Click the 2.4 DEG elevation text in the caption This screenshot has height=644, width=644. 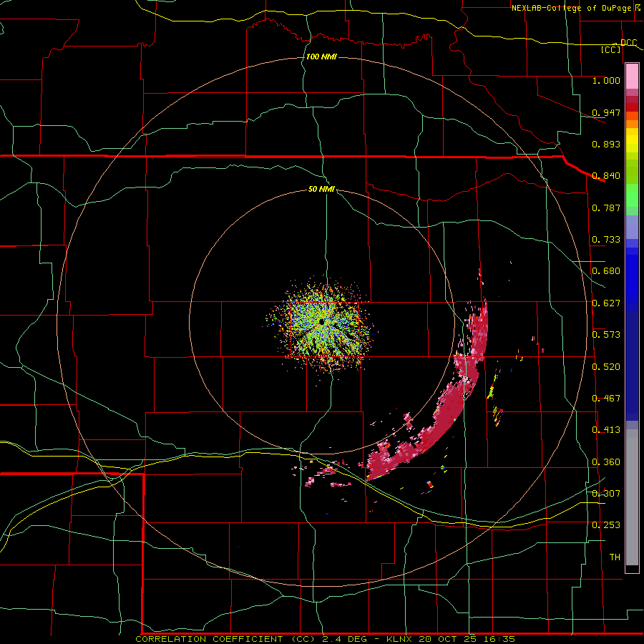tap(343, 639)
